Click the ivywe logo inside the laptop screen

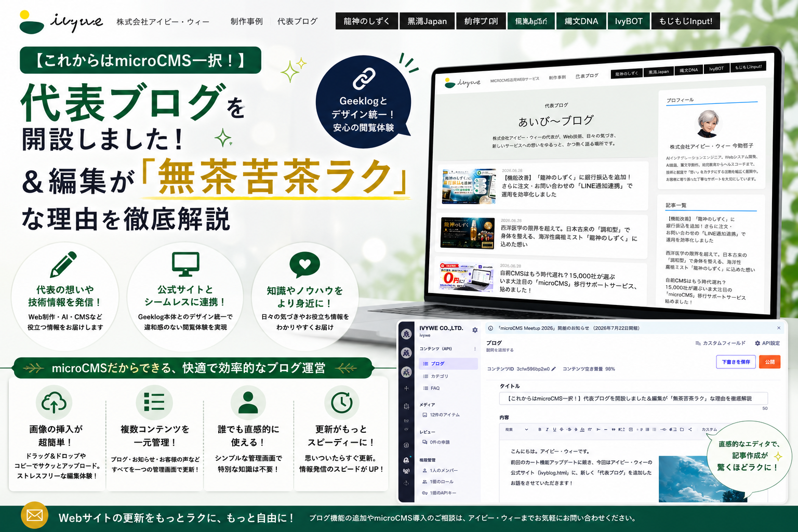tap(462, 83)
